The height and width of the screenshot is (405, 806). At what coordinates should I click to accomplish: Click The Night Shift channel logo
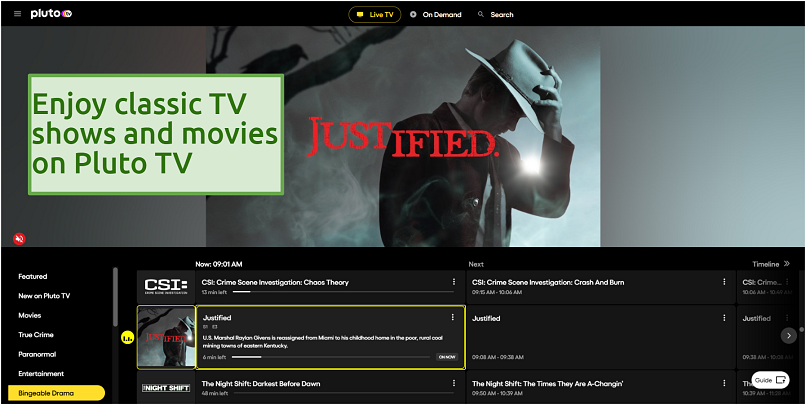click(x=166, y=388)
